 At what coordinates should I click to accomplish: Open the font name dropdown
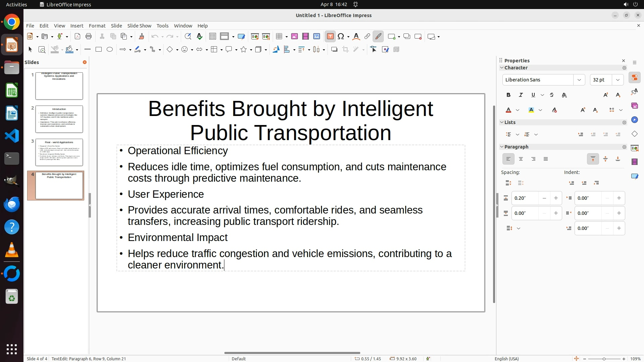pyautogui.click(x=579, y=80)
